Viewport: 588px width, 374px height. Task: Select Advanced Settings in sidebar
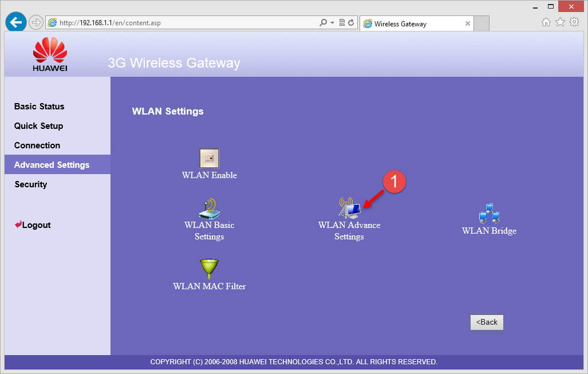[x=57, y=164]
